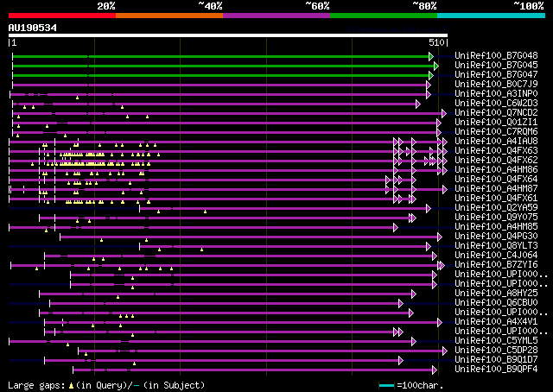The height and width of the screenshot is (392, 553).
Task: Select the red 20% identity color segment
Action: click(62, 16)
